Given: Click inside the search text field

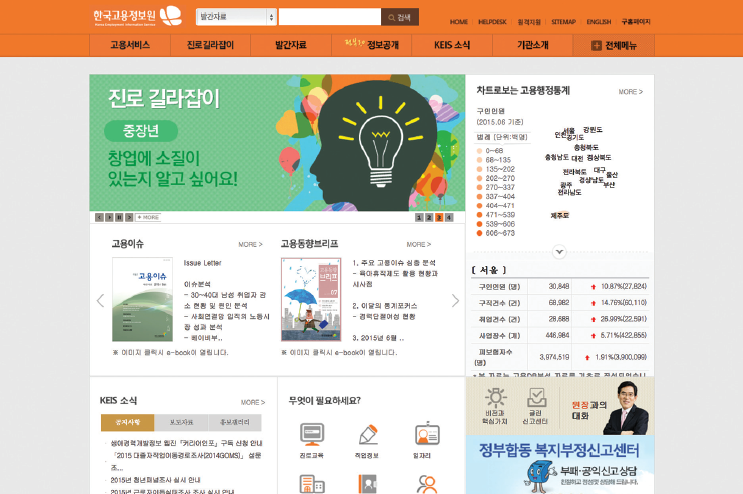Looking at the screenshot, I should [x=329, y=17].
